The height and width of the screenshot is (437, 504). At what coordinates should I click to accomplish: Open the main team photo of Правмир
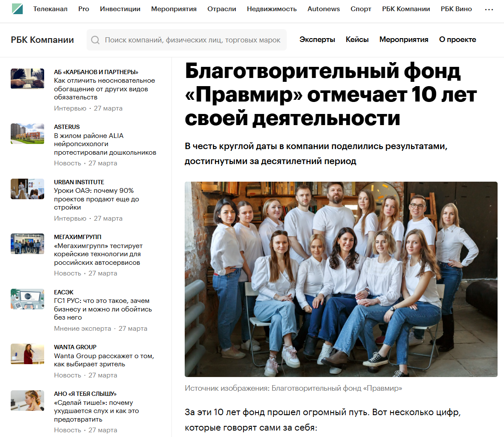[341, 279]
